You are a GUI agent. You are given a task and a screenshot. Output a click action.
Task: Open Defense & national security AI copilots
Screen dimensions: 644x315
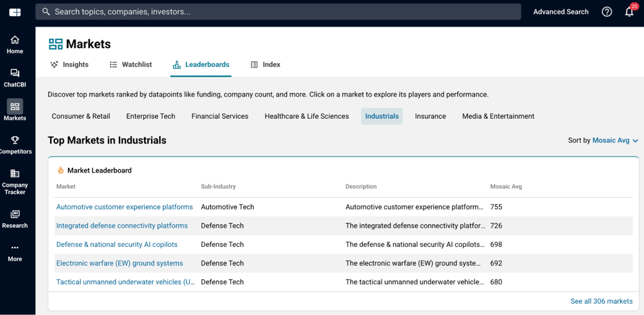tap(116, 244)
